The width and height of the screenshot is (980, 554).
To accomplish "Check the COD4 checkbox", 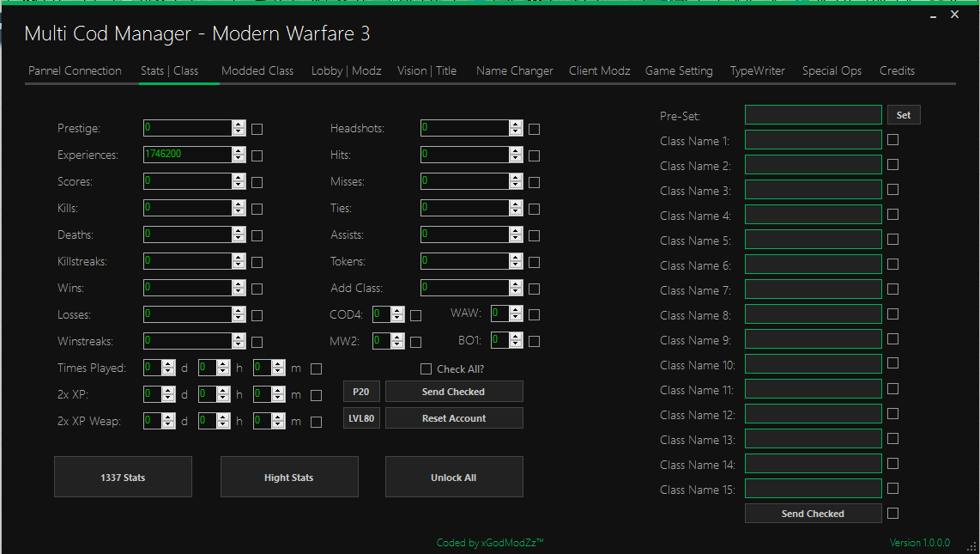I will pos(415,315).
